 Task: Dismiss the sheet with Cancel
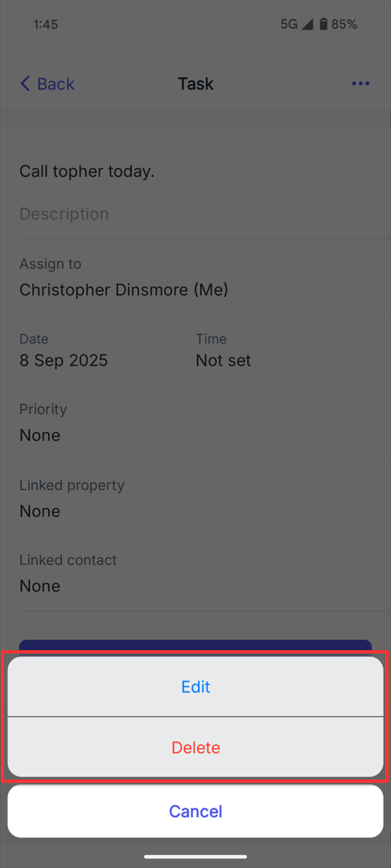195,811
